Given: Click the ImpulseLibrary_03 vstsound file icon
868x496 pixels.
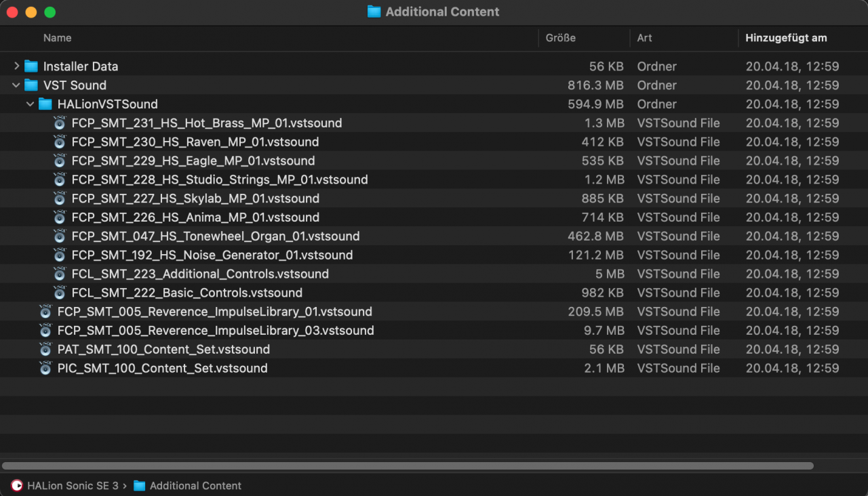Looking at the screenshot, I should click(45, 331).
